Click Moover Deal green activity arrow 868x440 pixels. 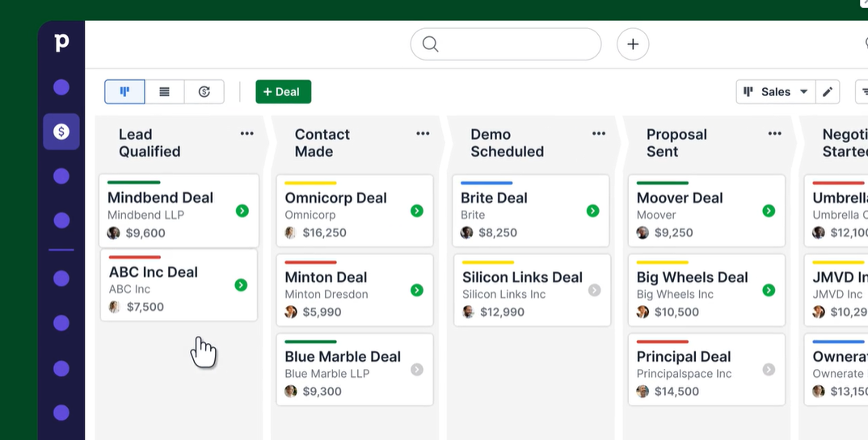tap(769, 211)
